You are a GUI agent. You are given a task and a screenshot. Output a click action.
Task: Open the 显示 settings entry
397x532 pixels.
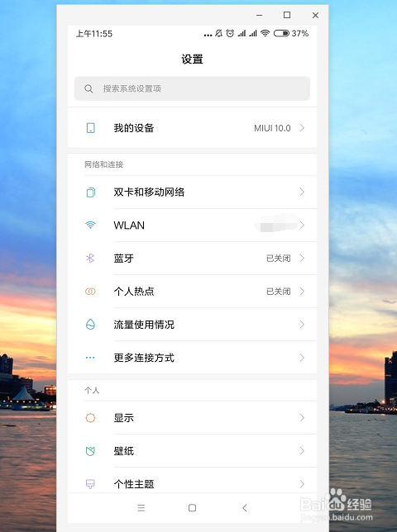pyautogui.click(x=192, y=418)
